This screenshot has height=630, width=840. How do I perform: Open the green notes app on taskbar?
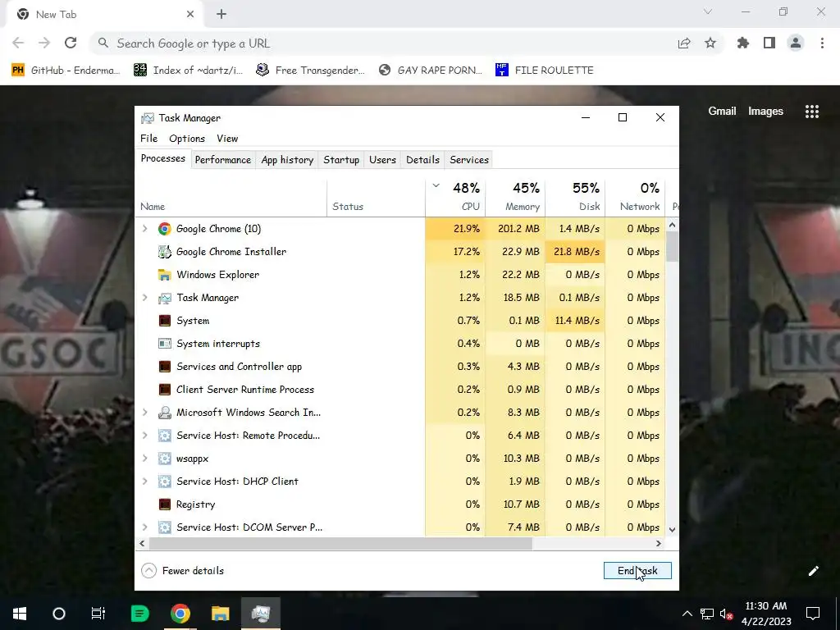[x=139, y=614]
